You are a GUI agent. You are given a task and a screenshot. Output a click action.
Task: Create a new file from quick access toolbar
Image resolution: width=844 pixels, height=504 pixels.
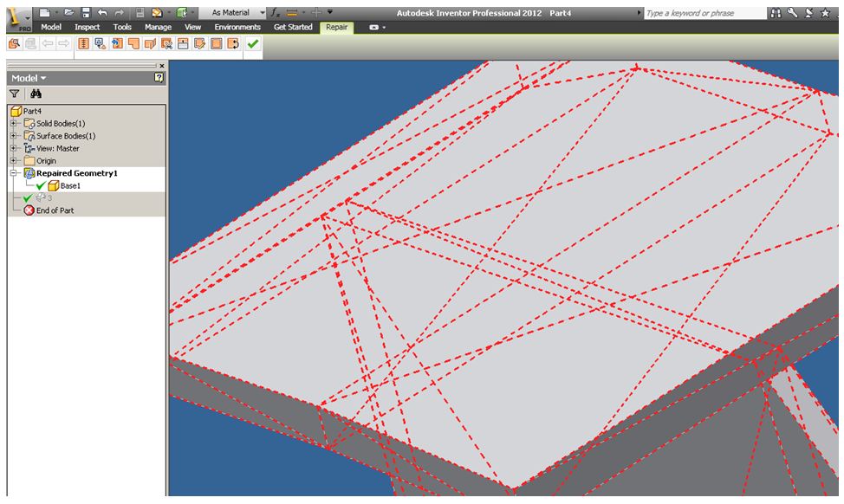click(x=45, y=12)
